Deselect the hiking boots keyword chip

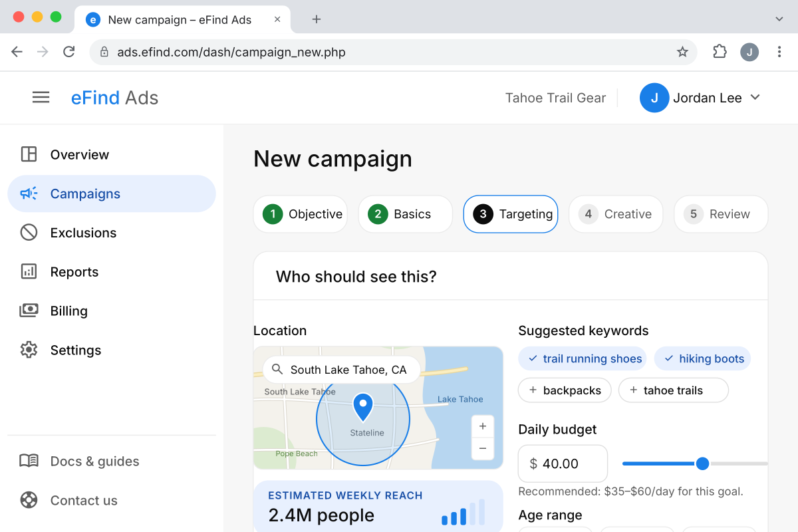tap(703, 358)
